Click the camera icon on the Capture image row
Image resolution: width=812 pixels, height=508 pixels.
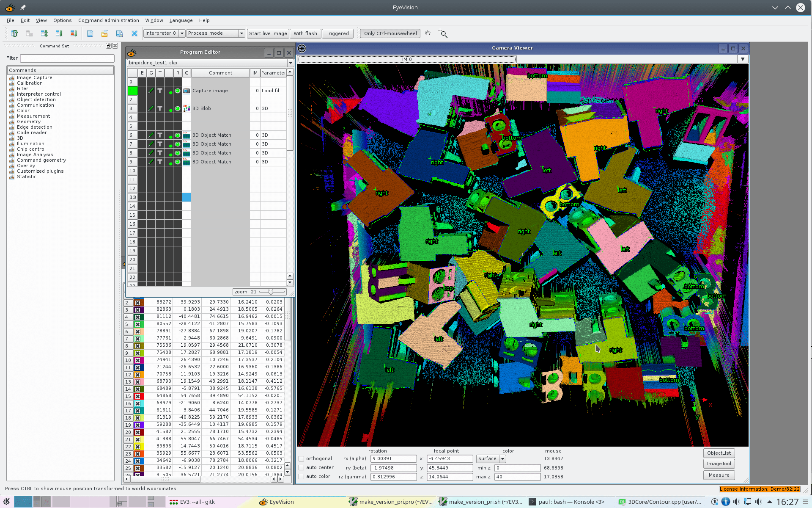click(x=187, y=91)
